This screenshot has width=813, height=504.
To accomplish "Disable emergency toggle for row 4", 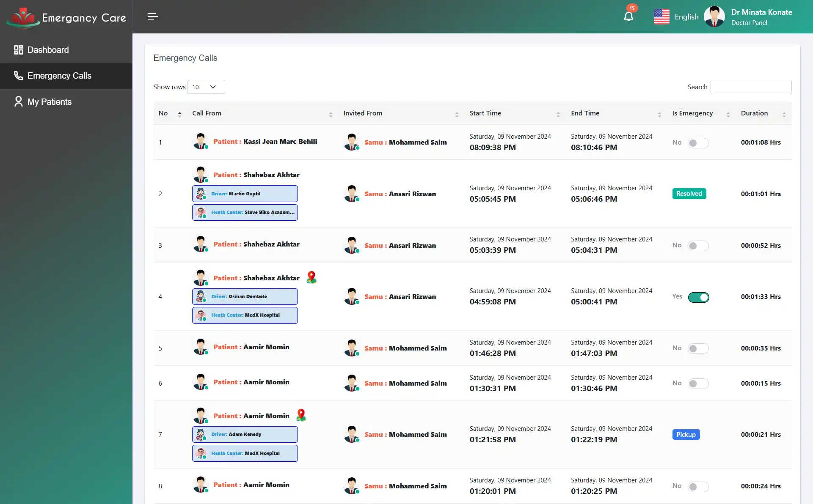I will (x=698, y=297).
